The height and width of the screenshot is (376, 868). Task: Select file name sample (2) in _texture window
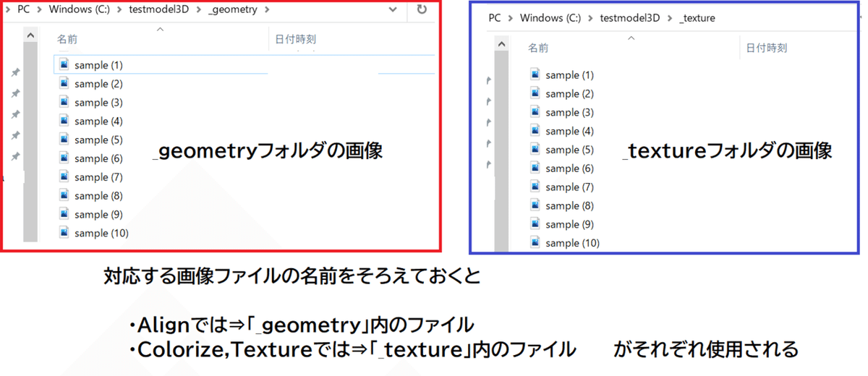569,93
